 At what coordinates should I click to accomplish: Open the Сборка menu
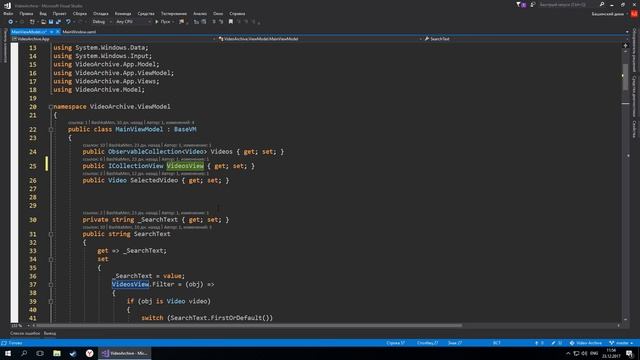pyautogui.click(x=80, y=13)
